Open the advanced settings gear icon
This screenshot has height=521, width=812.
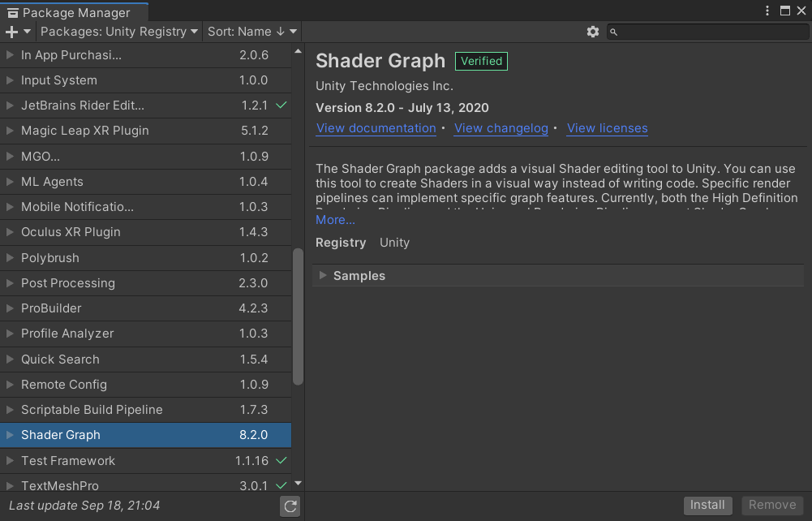(x=593, y=32)
